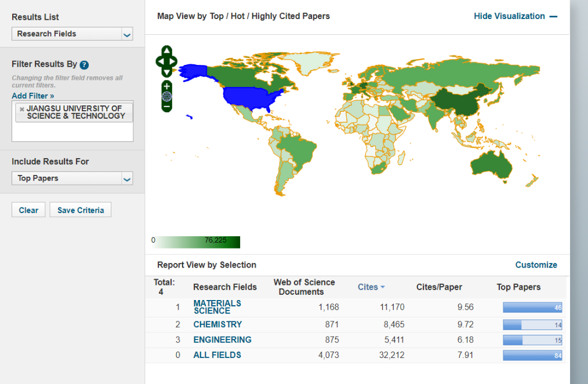Pan the map right with arrow
Image resolution: width=588 pixels, height=384 pixels.
point(174,61)
